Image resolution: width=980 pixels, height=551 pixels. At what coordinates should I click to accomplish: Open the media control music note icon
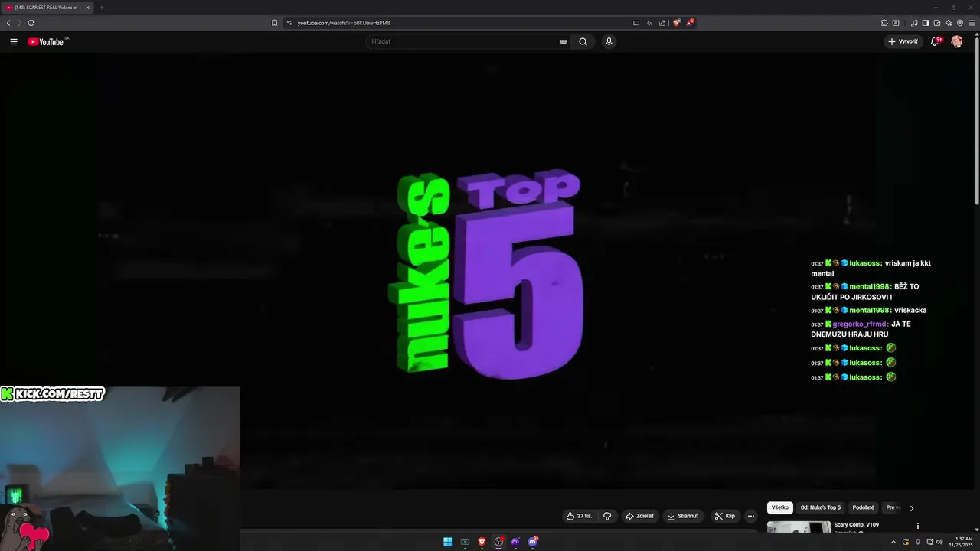914,23
